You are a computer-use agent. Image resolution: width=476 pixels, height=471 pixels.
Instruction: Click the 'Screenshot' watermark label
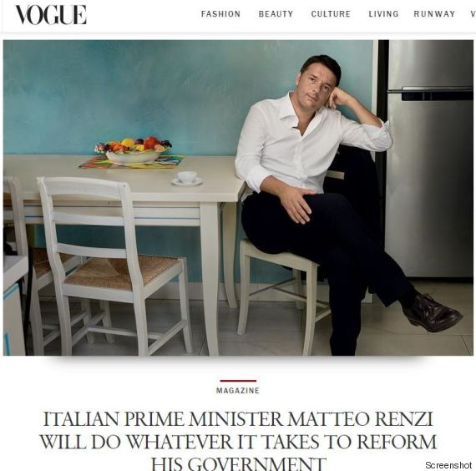tap(448, 465)
